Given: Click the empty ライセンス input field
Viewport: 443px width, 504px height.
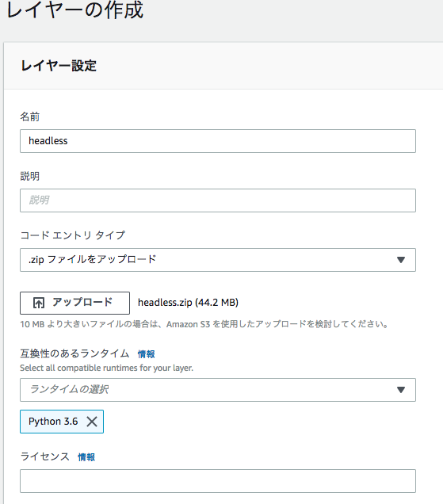Looking at the screenshot, I should tap(218, 481).
